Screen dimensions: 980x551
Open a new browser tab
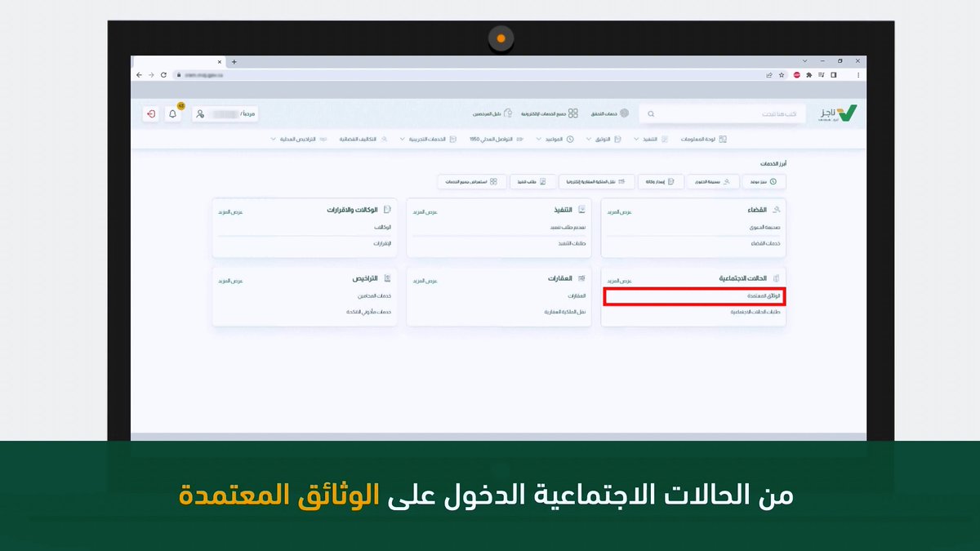coord(234,62)
